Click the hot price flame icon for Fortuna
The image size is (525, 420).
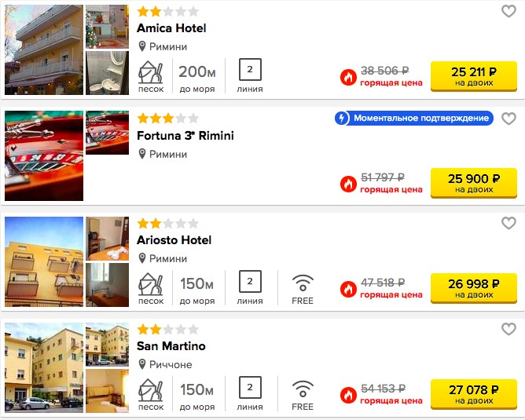[x=348, y=184]
